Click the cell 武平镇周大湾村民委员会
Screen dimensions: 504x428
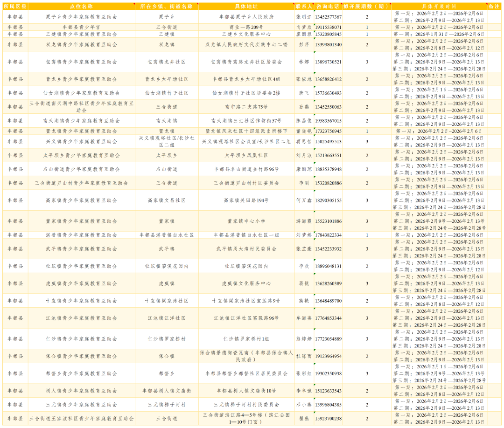click(246, 249)
